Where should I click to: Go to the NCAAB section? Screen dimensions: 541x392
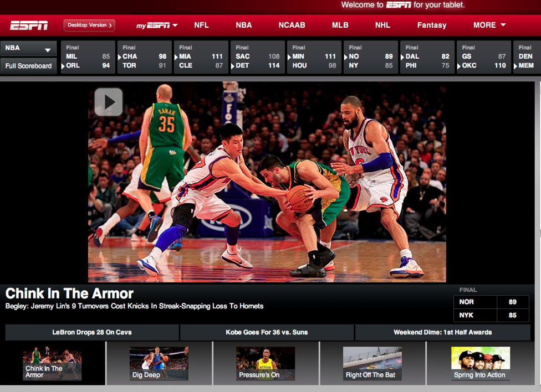(292, 25)
